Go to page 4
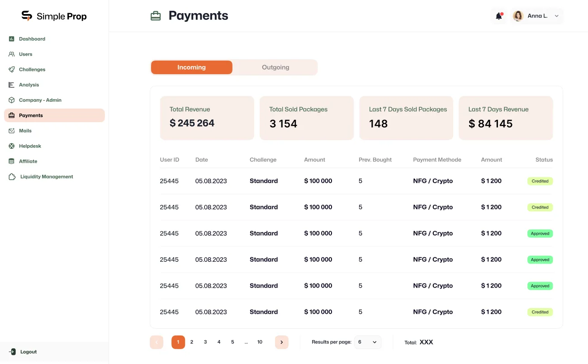Screen dimensions: 588x364 point(219,342)
